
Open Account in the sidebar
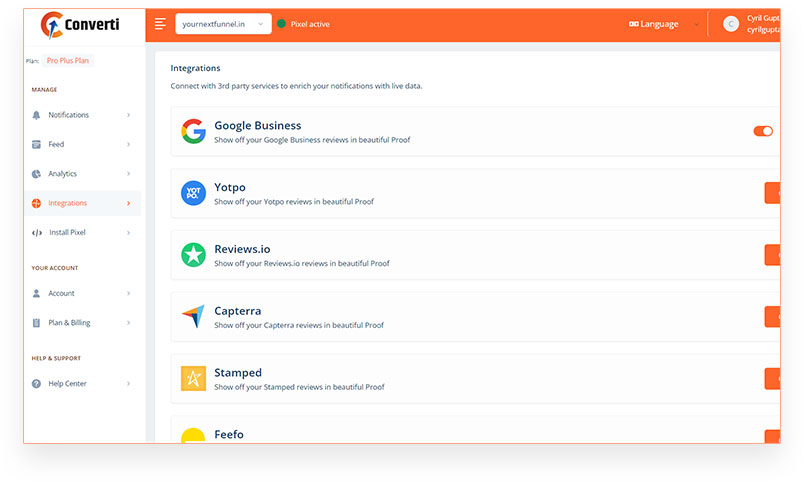coord(82,293)
